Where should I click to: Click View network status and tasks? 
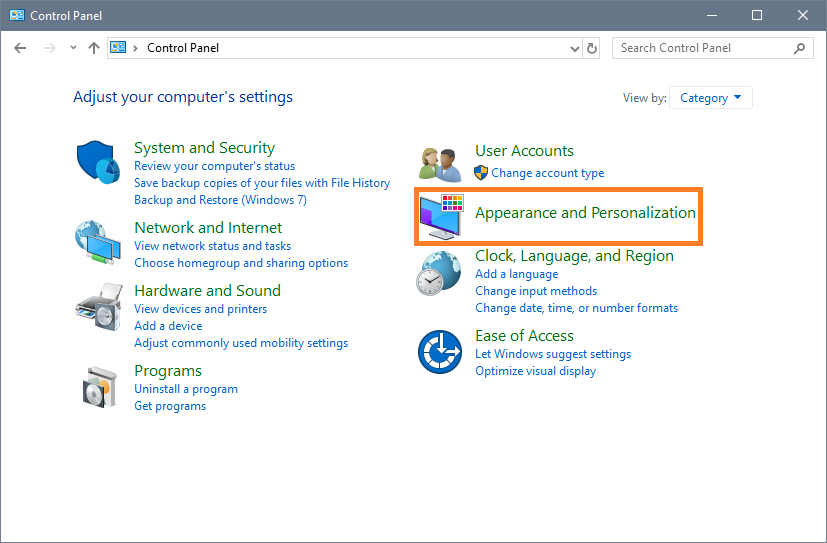[213, 246]
